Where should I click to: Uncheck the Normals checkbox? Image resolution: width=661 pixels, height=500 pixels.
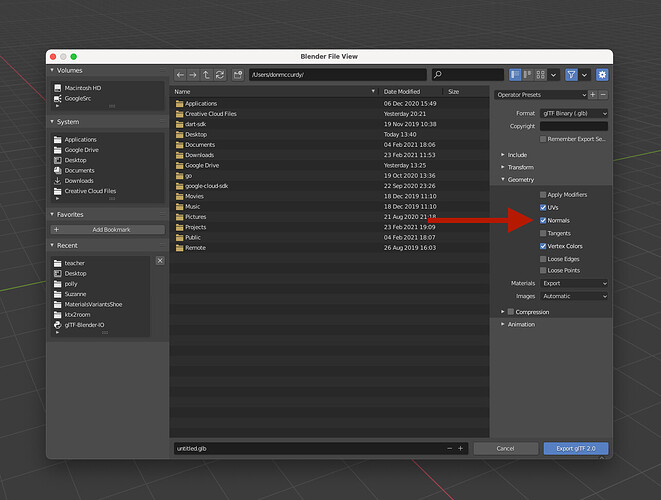pyautogui.click(x=543, y=220)
